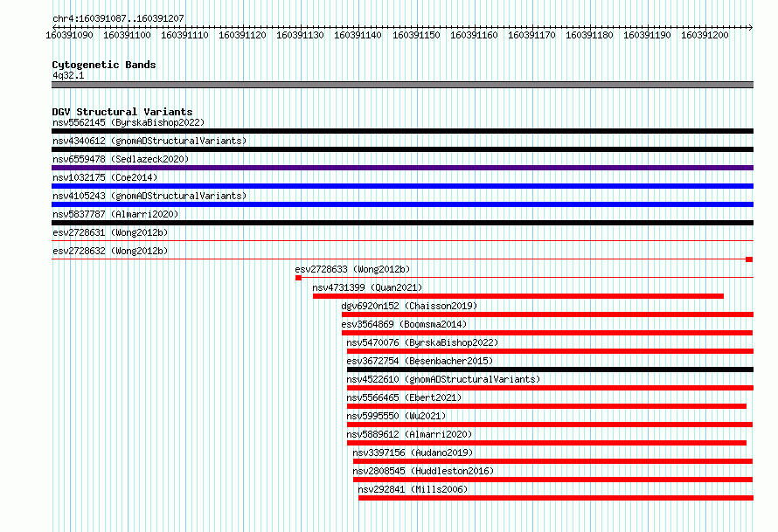The width and height of the screenshot is (778, 532).
Task: Click ruler position 160391140
Action: [x=358, y=35]
